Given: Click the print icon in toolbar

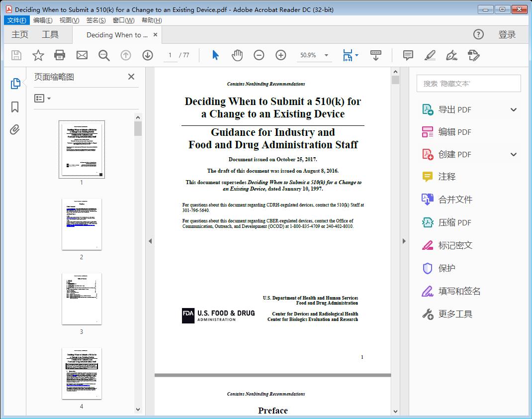Looking at the screenshot, I should point(60,55).
